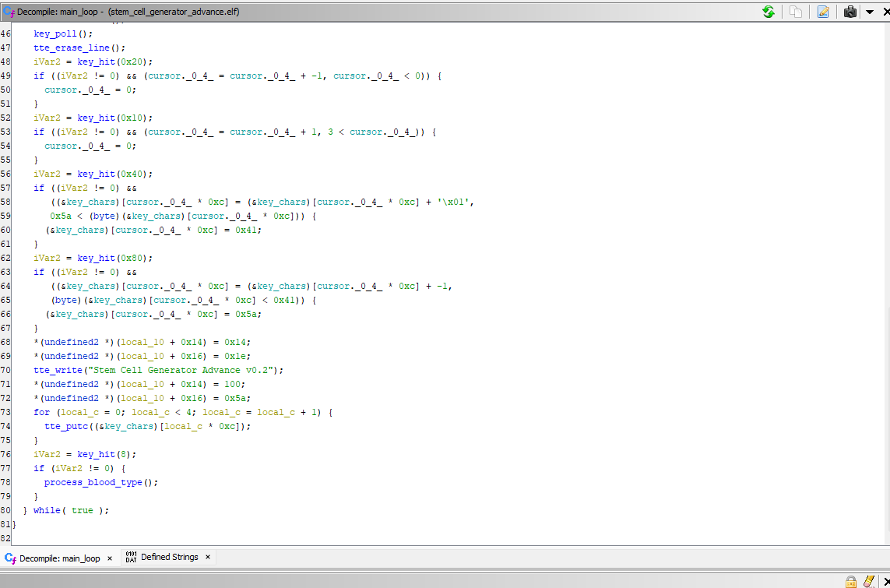Take a snapshot with the camera icon
Image resolution: width=890 pixels, height=588 pixels.
pyautogui.click(x=850, y=12)
